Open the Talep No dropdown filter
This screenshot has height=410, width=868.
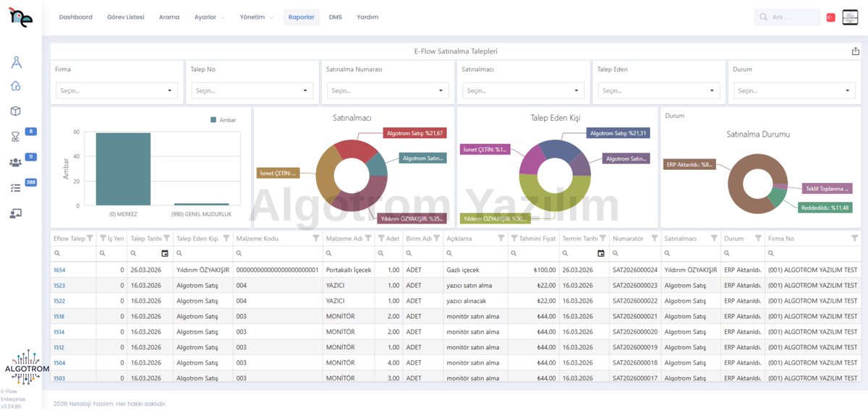click(252, 90)
